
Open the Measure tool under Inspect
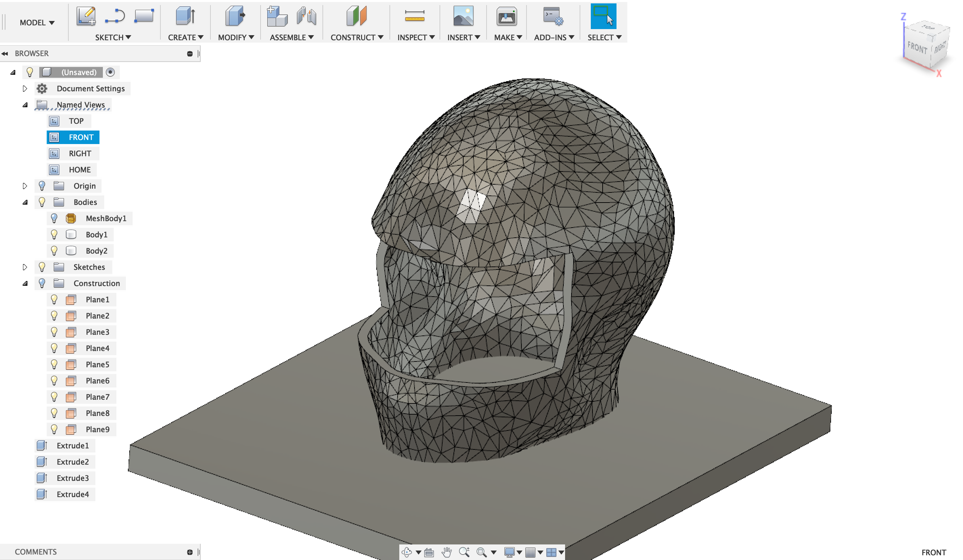pos(415,16)
